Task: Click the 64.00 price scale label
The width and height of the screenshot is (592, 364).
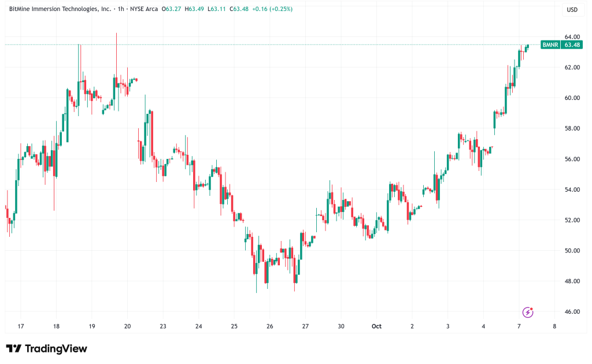Action: pos(571,36)
